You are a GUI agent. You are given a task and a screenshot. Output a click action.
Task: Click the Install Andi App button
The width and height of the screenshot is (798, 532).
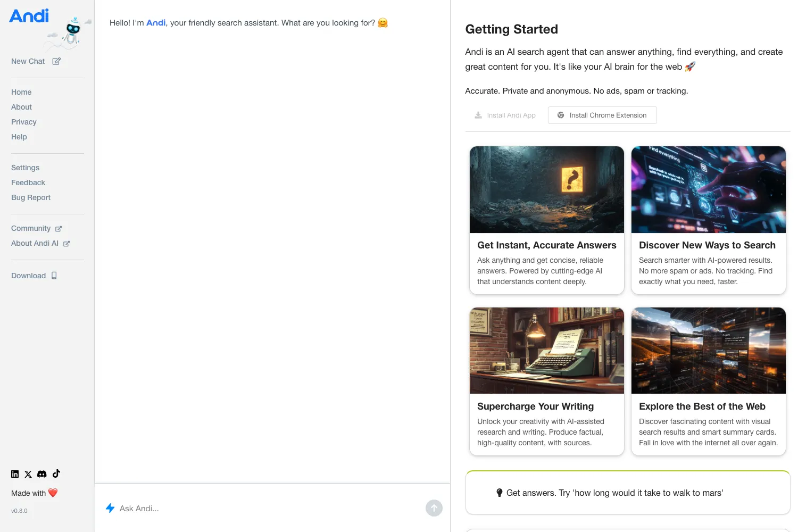(505, 115)
